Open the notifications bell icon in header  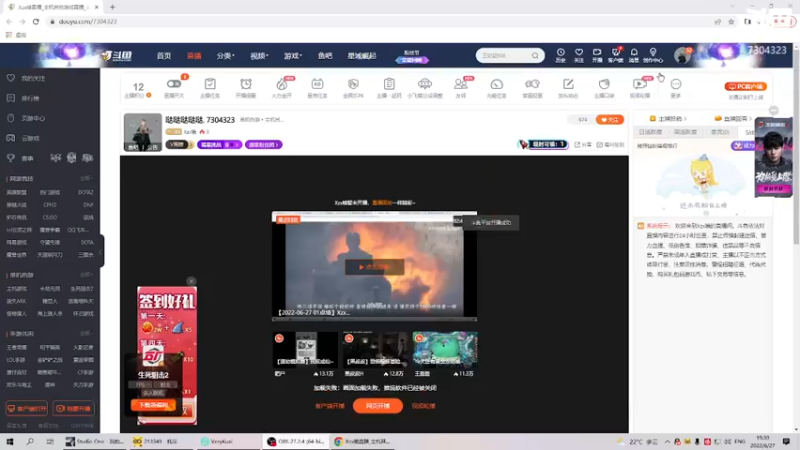(634, 53)
